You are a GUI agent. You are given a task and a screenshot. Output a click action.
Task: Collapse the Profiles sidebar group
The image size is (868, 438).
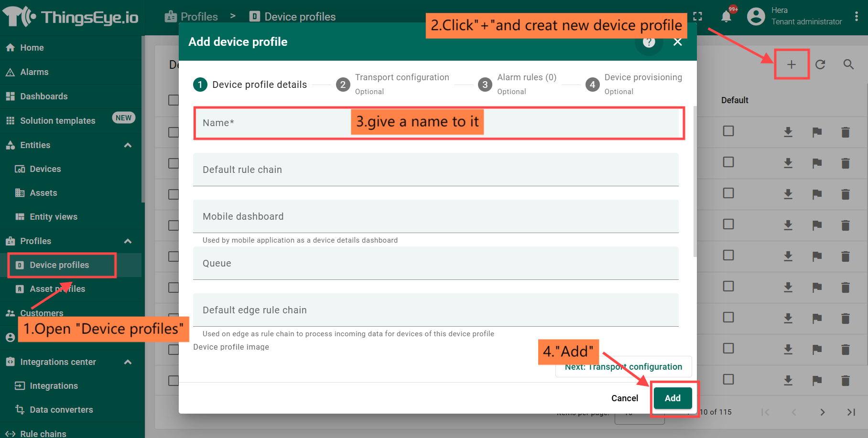pos(128,241)
